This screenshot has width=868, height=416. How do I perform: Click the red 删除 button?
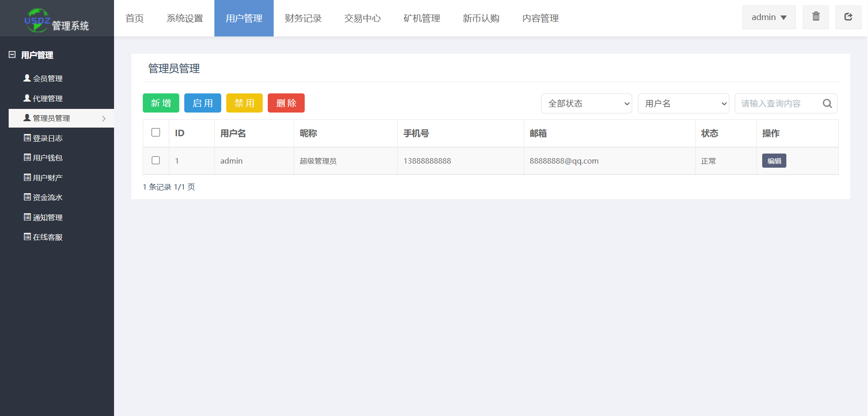pos(286,103)
